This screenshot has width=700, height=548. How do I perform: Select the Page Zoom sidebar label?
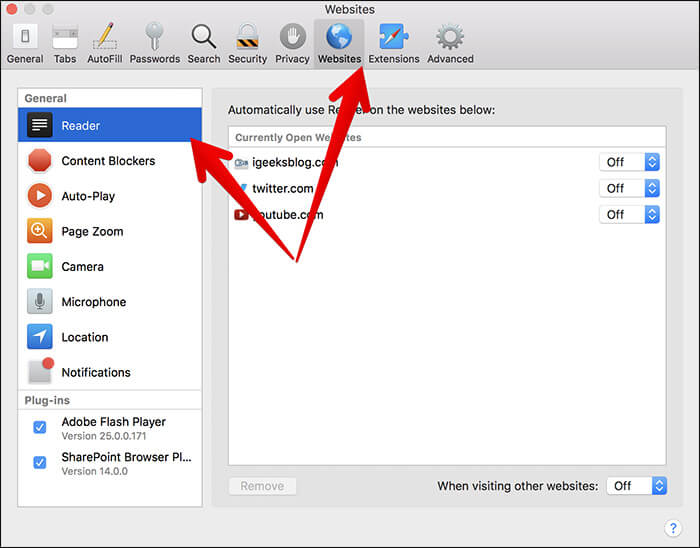click(92, 232)
